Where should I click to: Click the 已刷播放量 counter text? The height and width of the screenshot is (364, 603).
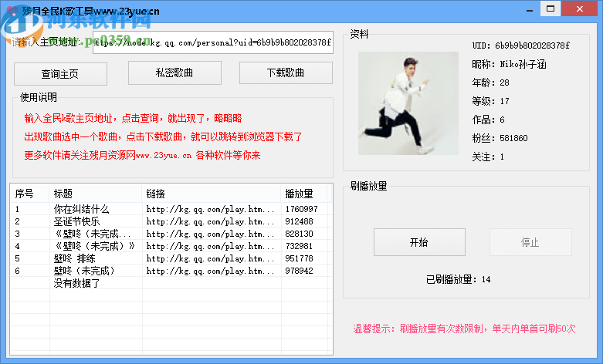458,279
